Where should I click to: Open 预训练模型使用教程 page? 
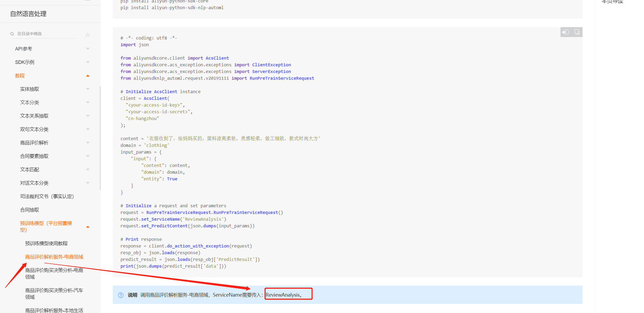pos(46,243)
